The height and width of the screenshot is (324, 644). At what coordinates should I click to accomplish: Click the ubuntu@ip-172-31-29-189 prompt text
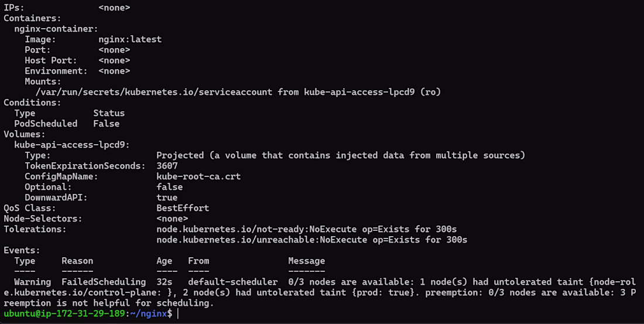[x=64, y=313]
